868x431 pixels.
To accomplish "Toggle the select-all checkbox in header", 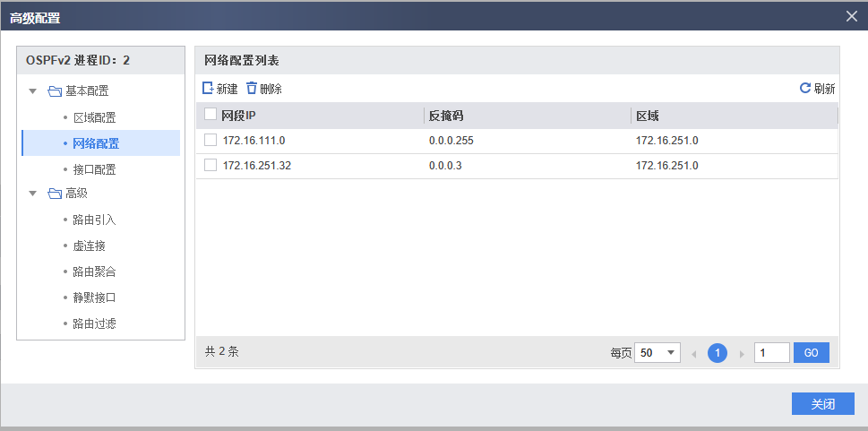I will point(211,115).
